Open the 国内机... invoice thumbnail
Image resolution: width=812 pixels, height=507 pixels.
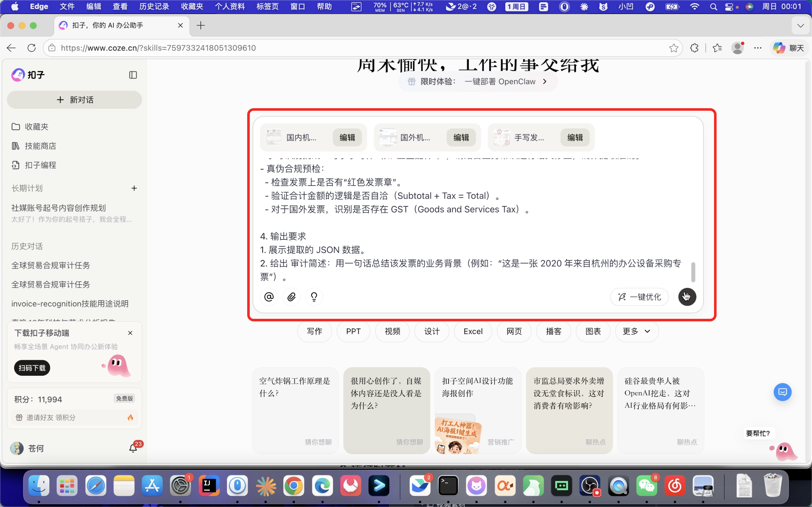coord(274,138)
